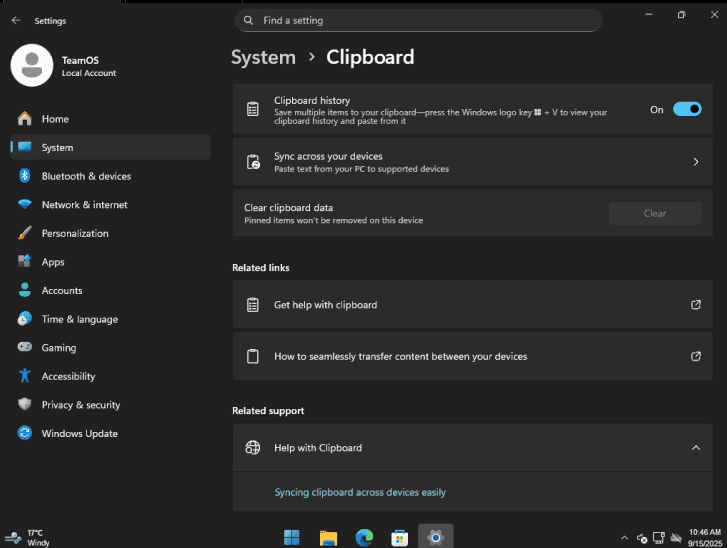Open Bluetooth & devices settings
Image resolution: width=727 pixels, height=548 pixels.
[x=110, y=176]
